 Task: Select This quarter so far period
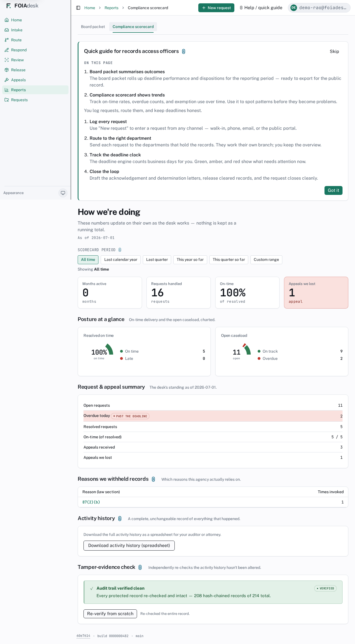point(229,260)
